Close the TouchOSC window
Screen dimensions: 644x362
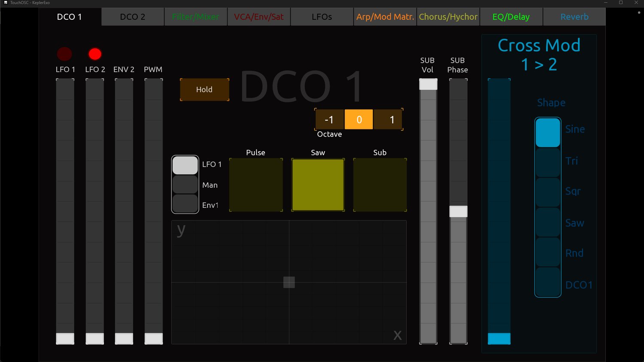(x=636, y=3)
